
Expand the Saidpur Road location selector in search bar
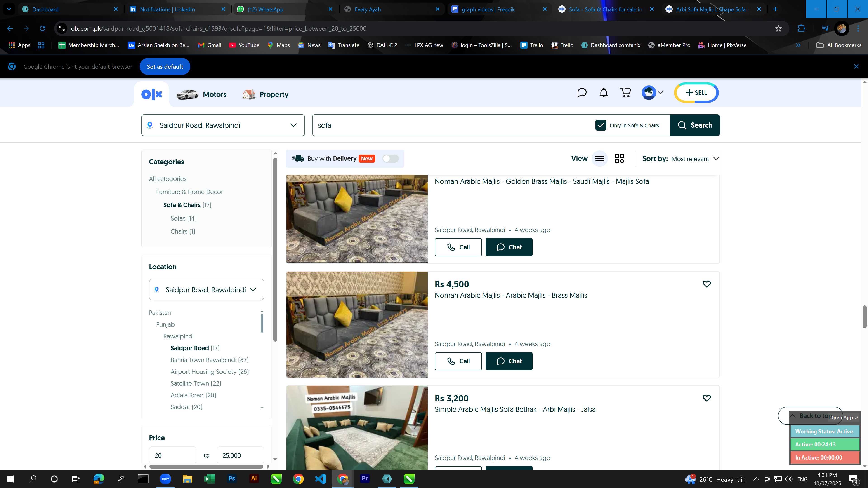[x=223, y=125]
